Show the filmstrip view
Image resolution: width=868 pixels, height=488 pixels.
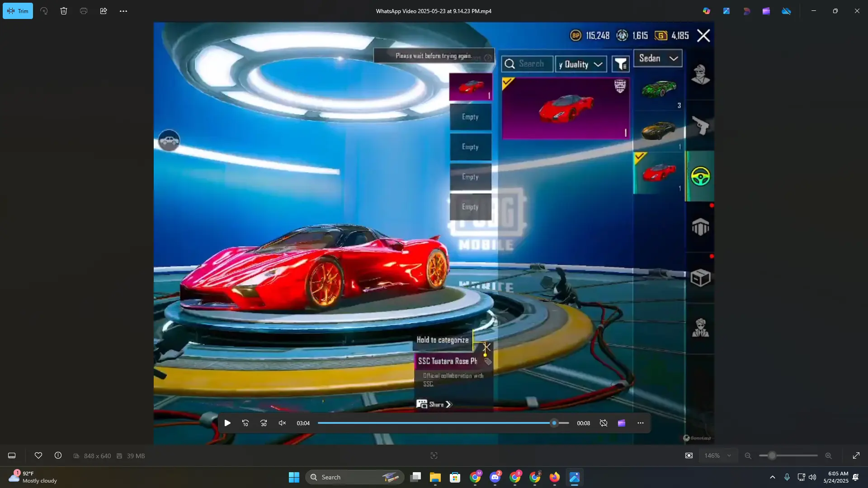point(12,456)
